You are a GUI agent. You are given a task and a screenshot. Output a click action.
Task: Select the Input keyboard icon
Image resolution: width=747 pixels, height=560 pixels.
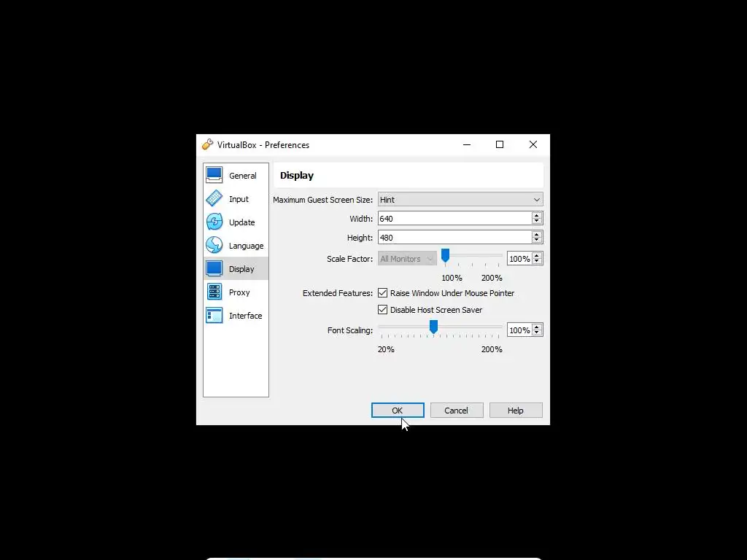pos(214,198)
